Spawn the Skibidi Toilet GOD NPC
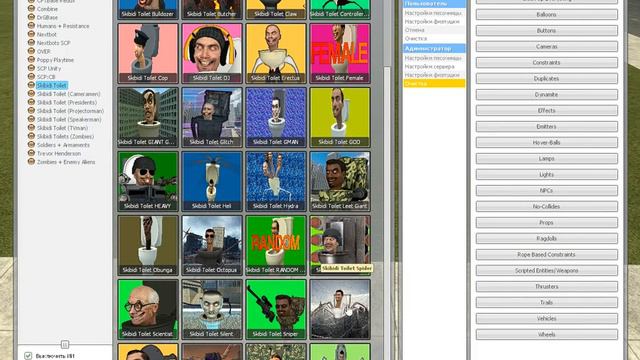 click(340, 117)
